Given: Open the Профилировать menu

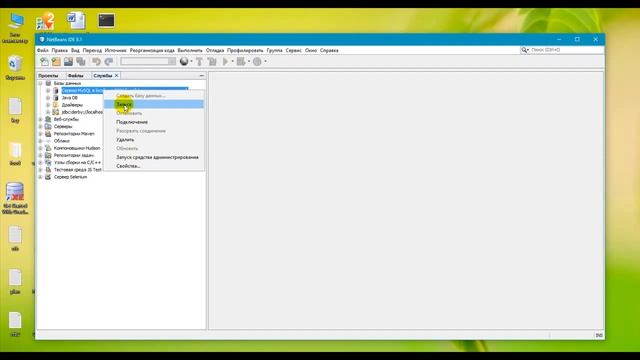Looking at the screenshot, I should coord(245,50).
